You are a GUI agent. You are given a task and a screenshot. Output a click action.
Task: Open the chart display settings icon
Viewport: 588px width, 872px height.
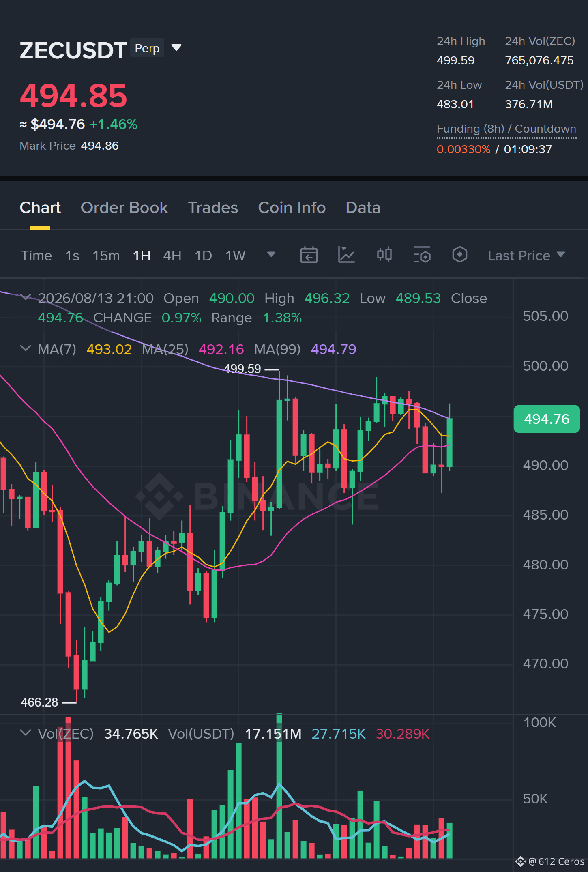[x=422, y=255]
